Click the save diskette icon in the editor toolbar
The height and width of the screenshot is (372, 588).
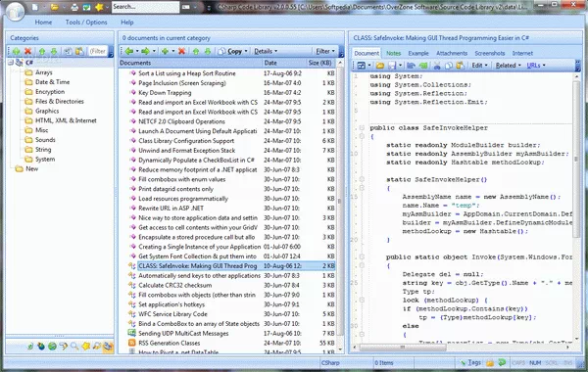click(x=392, y=66)
